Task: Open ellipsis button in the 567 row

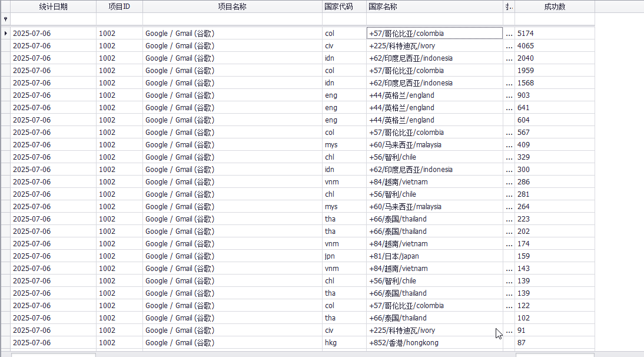Action: click(509, 133)
